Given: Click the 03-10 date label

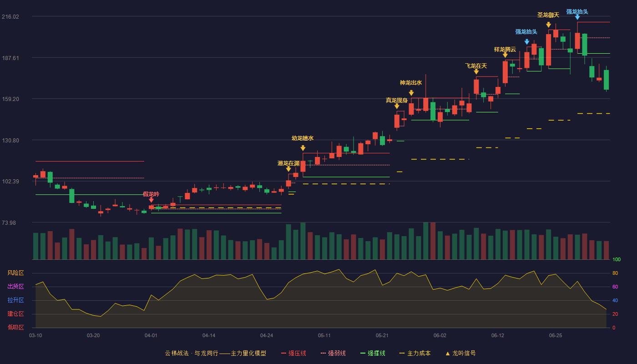Looking at the screenshot, I should 35,335.
